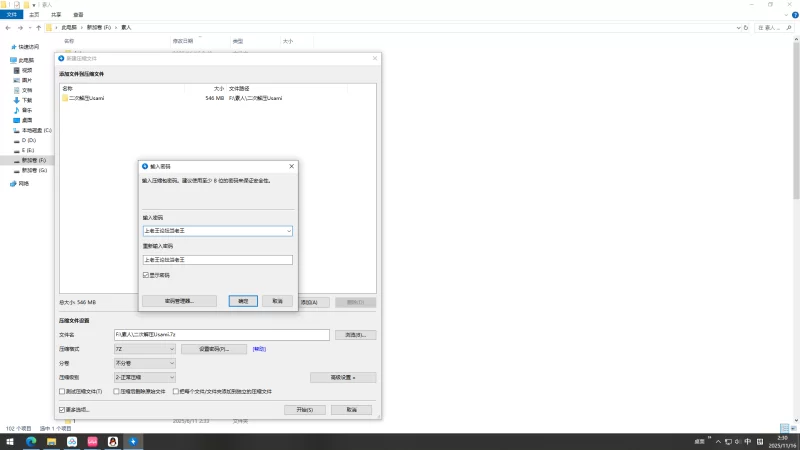The width and height of the screenshot is (800, 450).
Task: Open the network icon in system tray
Action: pos(728,442)
